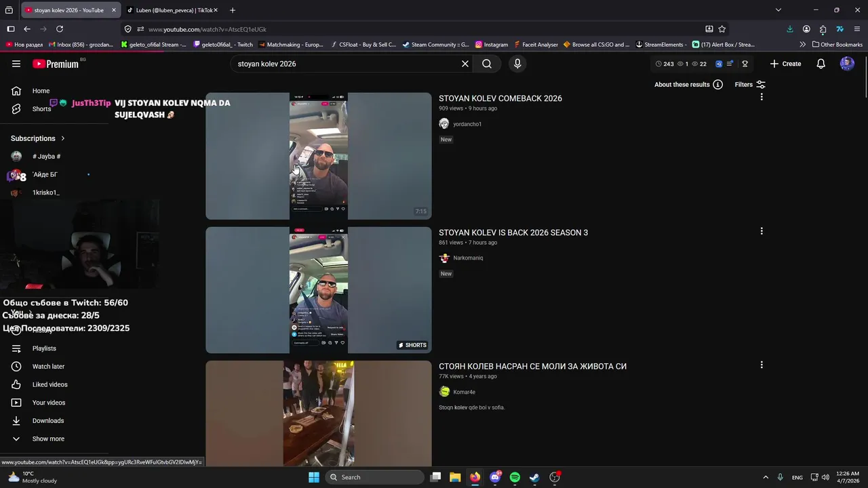Open the Firefox account icon
This screenshot has width=868, height=488.
coord(806,29)
